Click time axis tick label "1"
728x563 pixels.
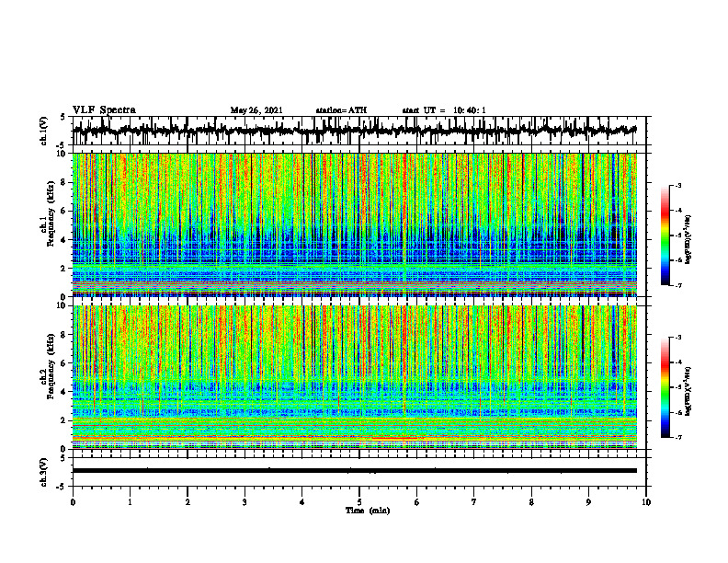point(130,502)
